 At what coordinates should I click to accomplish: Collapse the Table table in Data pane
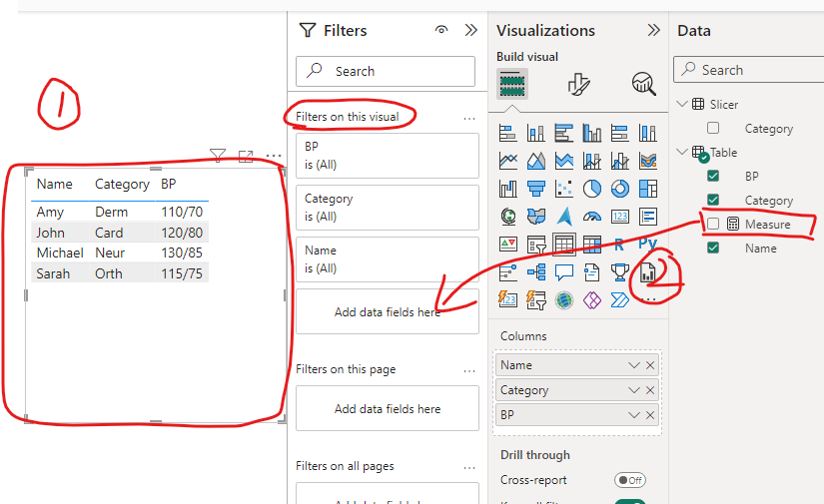[682, 152]
